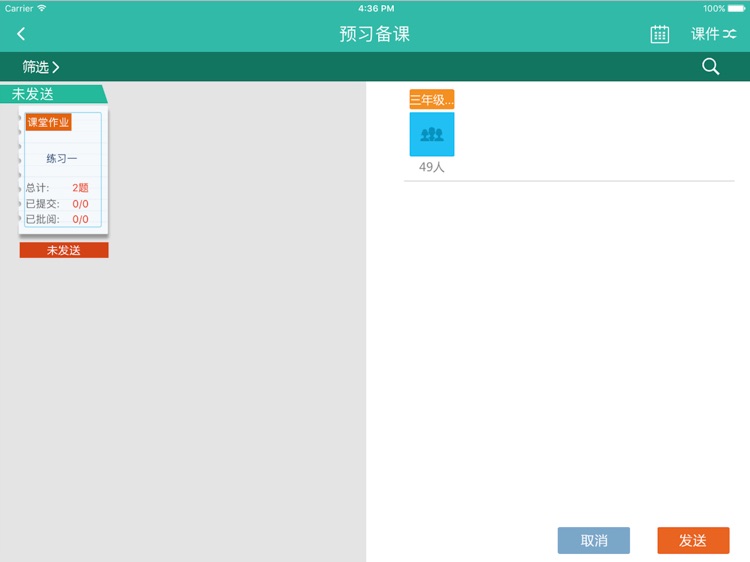
Task: Switch to 课件 view
Action: pos(713,34)
